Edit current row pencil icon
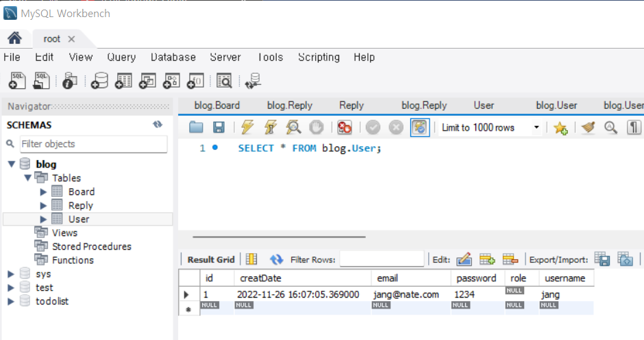The height and width of the screenshot is (340, 644). (464, 259)
